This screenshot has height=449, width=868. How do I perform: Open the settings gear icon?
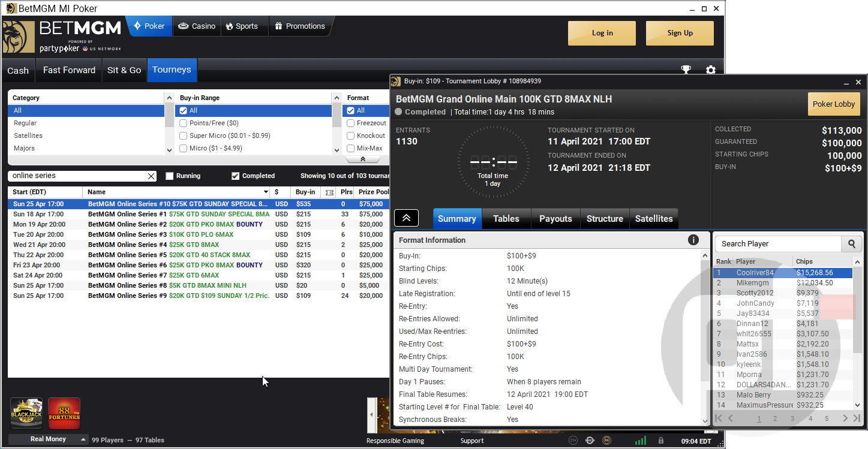711,70
